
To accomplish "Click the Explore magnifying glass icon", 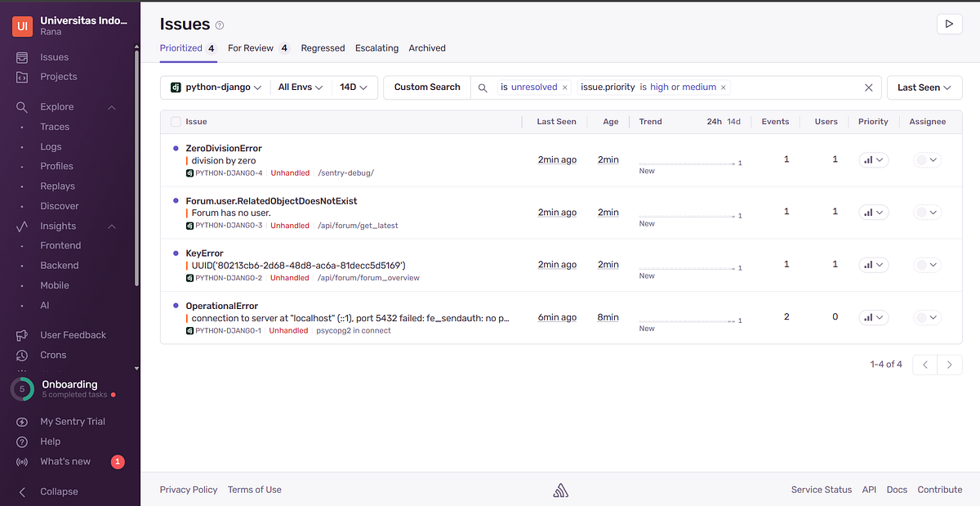I will [22, 106].
